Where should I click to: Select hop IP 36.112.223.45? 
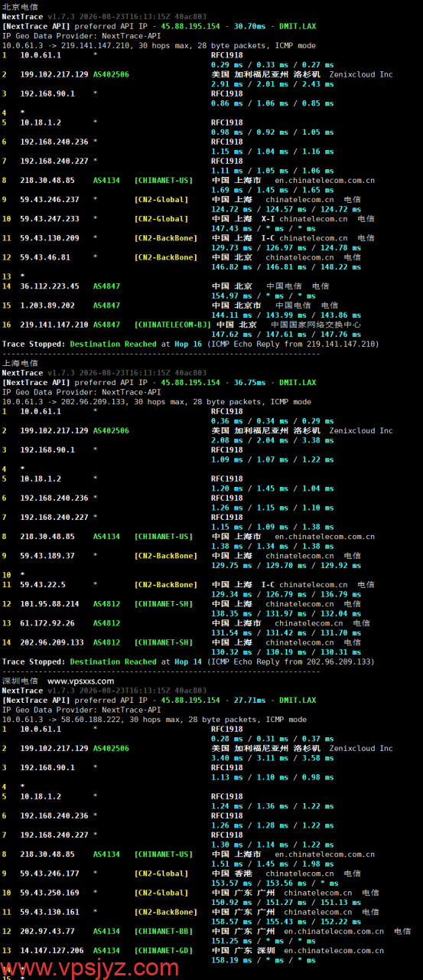[x=50, y=286]
